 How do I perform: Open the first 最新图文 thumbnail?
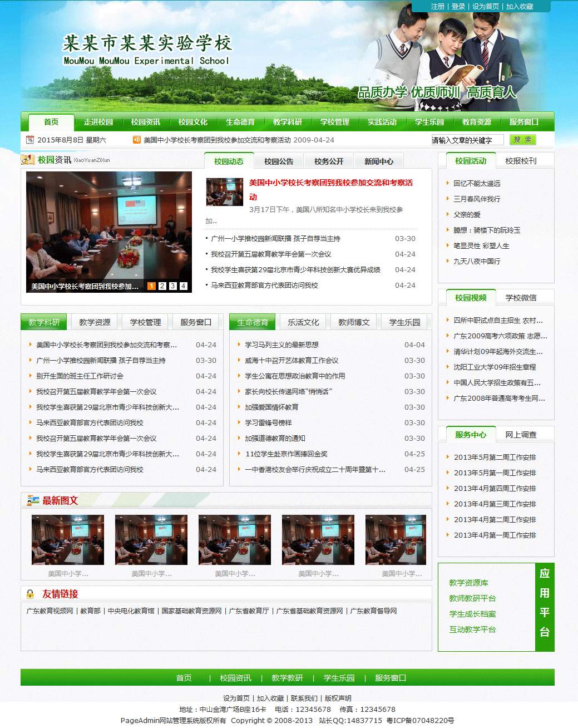(68, 540)
